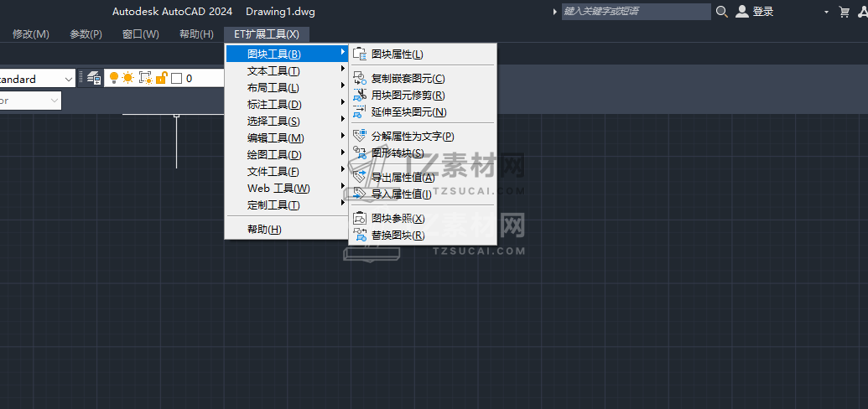Open the dropdown arrow beside 登录
Image resolution: width=868 pixels, height=409 pixels.
[826, 12]
